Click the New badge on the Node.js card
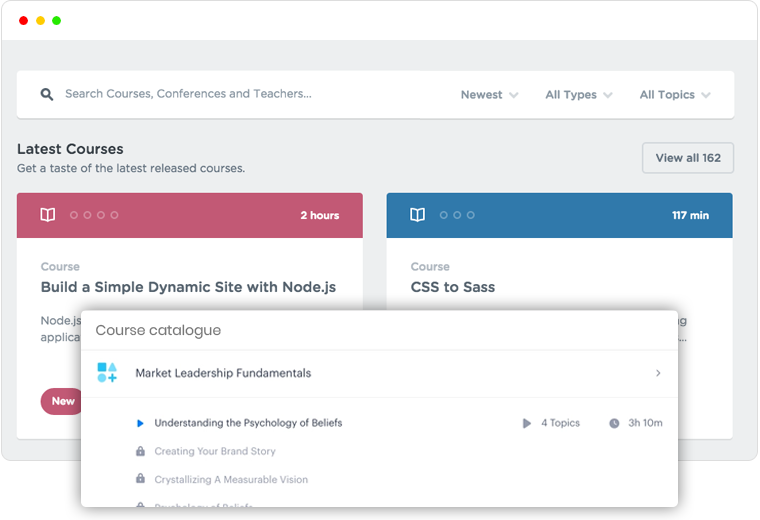Screen dimensions: 760x520 (x=62, y=401)
